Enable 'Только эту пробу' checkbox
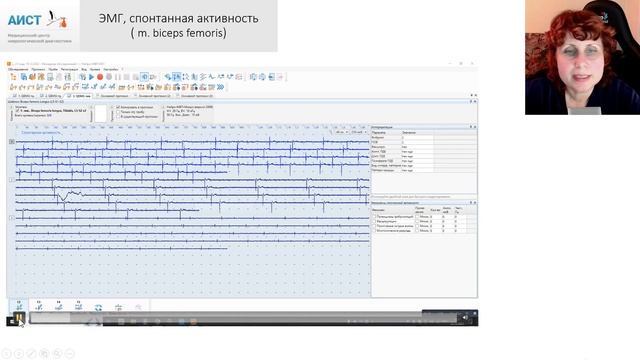The image size is (640, 360). (x=118, y=112)
